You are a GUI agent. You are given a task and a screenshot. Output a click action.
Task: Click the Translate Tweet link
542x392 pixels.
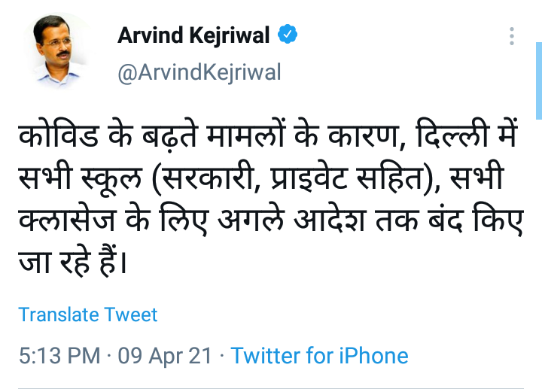pyautogui.click(x=88, y=315)
